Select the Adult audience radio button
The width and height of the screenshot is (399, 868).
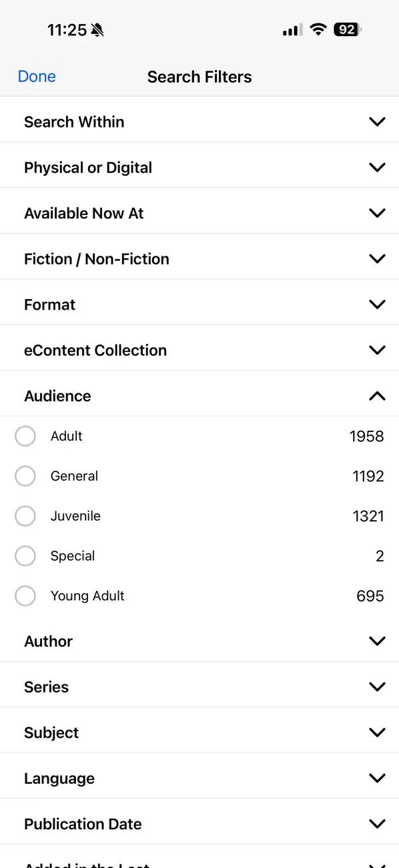point(25,436)
